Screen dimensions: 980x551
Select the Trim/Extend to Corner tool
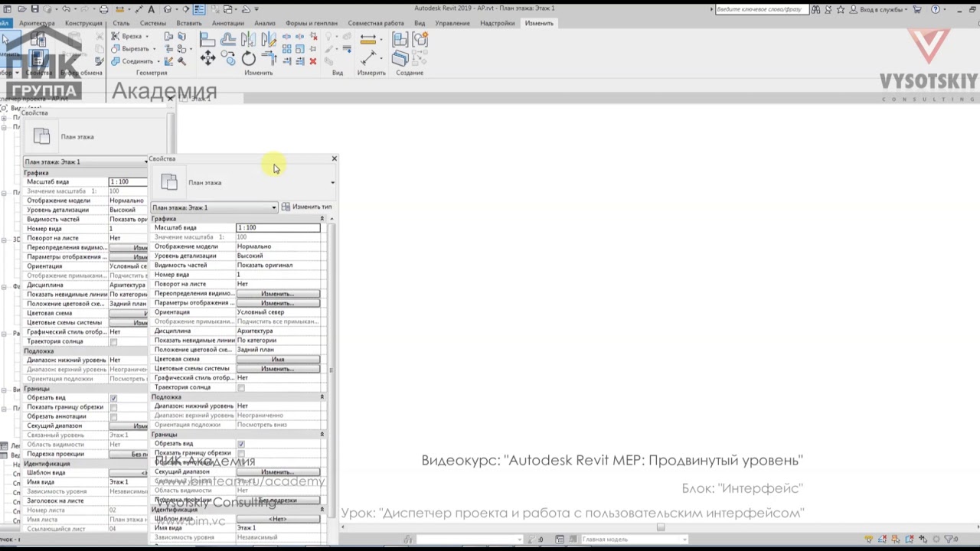269,57
